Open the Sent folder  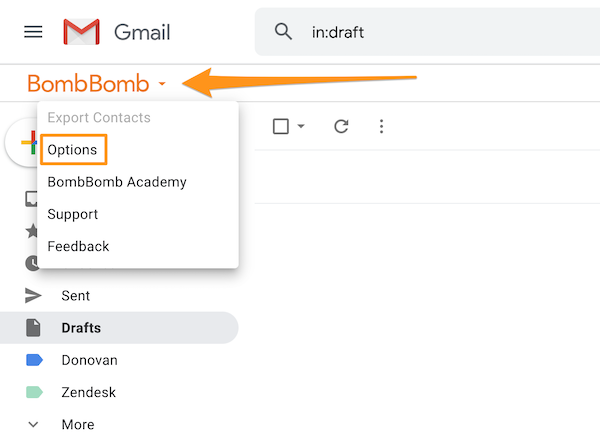tap(75, 296)
